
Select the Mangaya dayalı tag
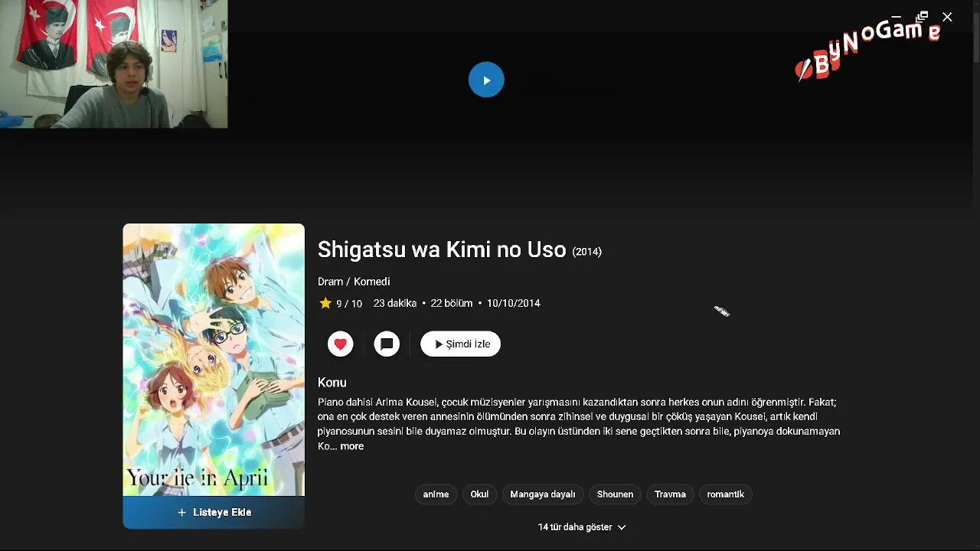coord(543,494)
